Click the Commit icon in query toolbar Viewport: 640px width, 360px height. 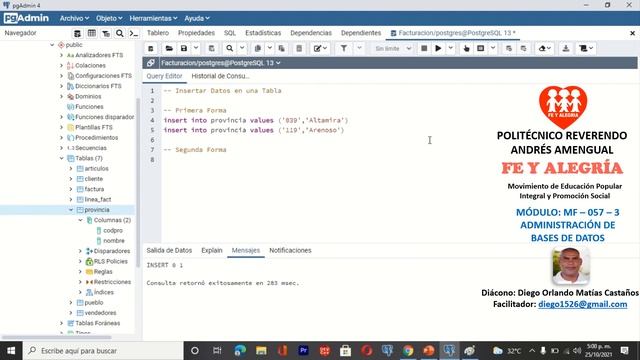click(x=509, y=49)
